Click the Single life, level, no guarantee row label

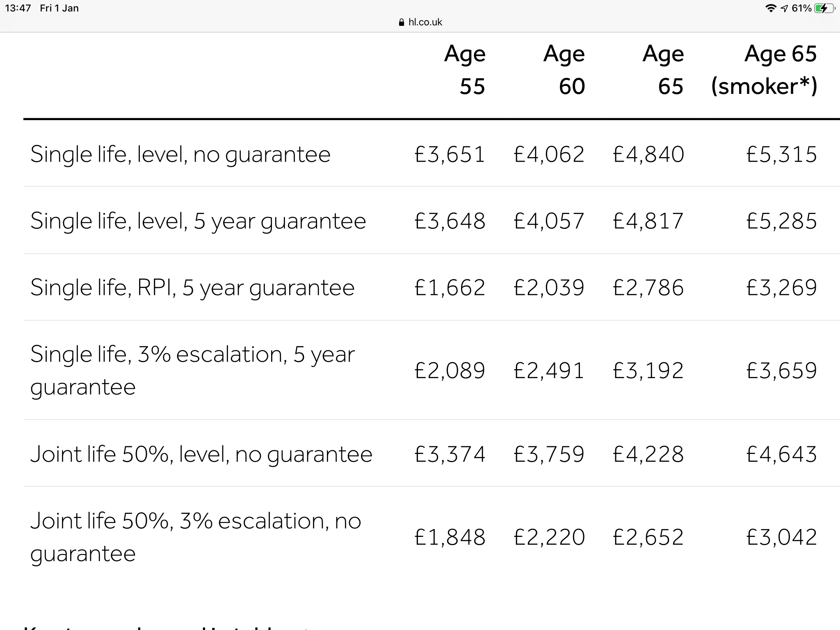180,154
